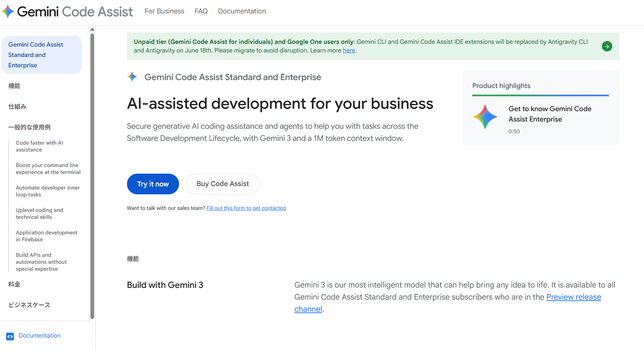Select Automate developer inner loop tasks
Viewport: 644px width, 349px height.
(48, 191)
